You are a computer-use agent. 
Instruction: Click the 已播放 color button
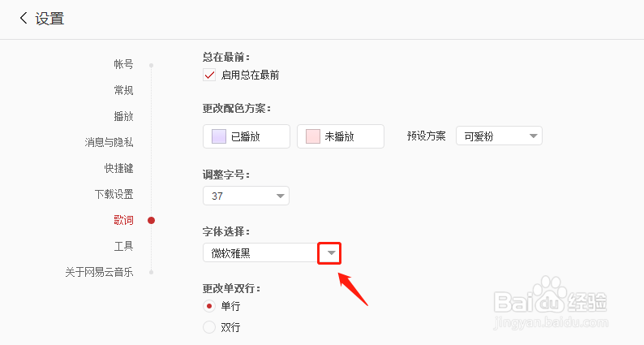247,136
